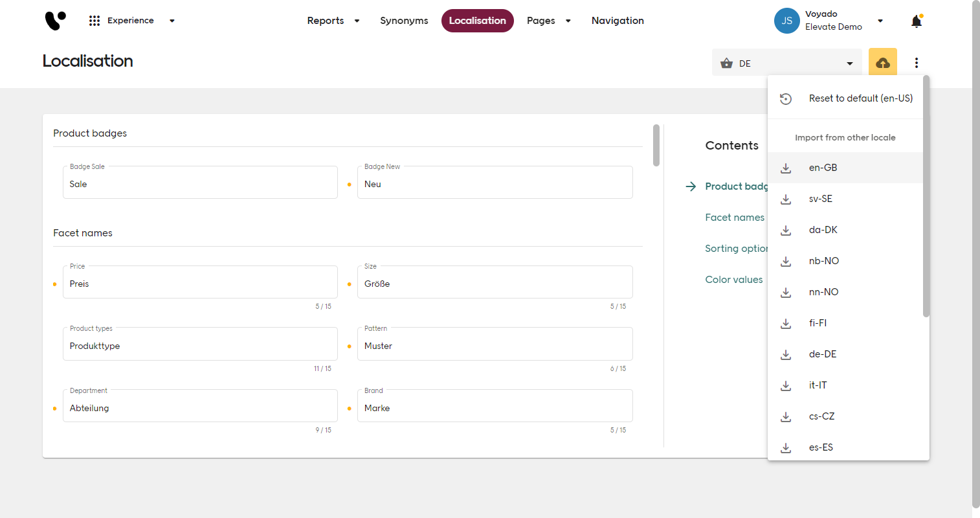Expand the Reports menu arrow

pyautogui.click(x=357, y=21)
